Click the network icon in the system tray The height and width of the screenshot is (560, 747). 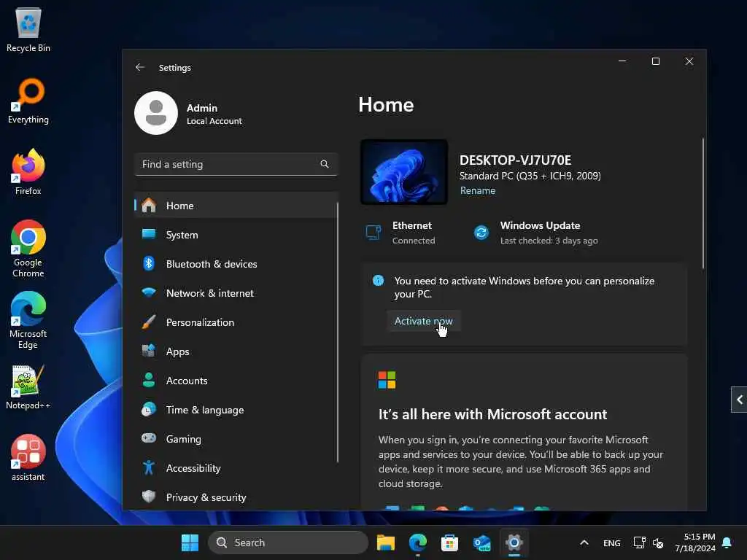639,542
